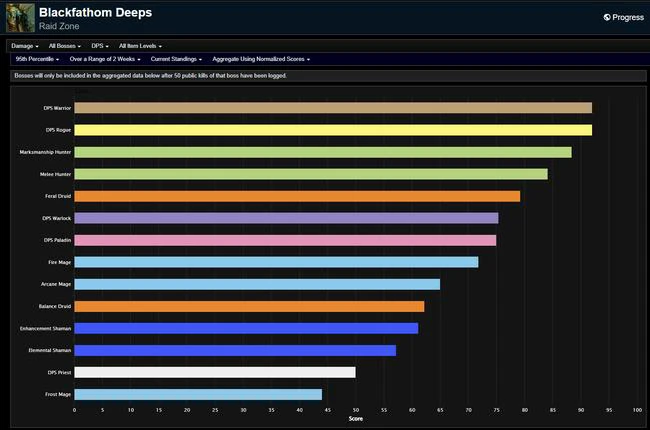
Task: Click the Feral Druid label
Action: click(x=58, y=196)
